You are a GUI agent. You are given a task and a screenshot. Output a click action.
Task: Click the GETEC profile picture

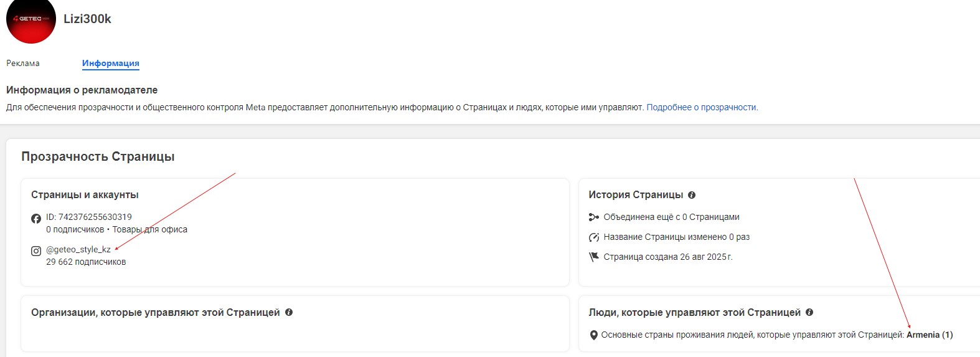[31, 19]
